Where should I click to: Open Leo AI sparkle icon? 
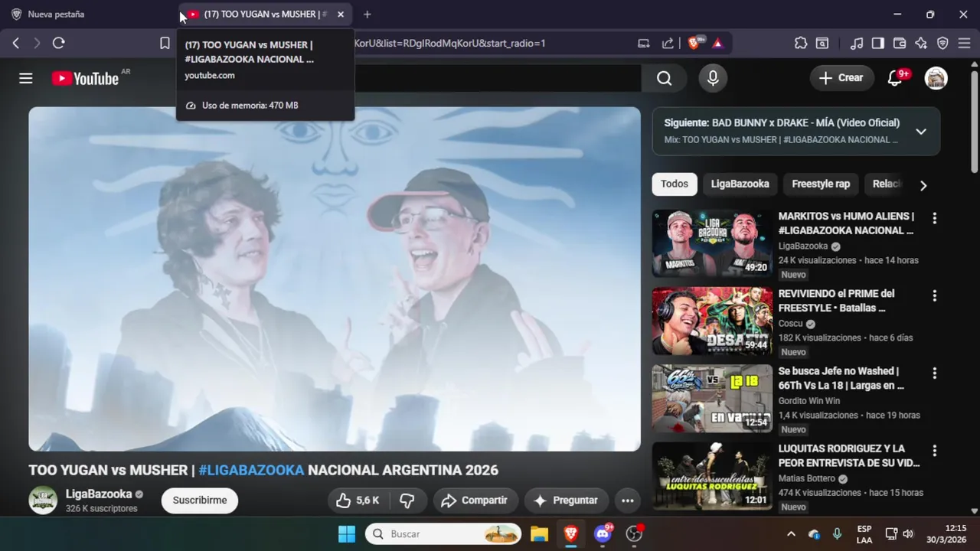921,43
